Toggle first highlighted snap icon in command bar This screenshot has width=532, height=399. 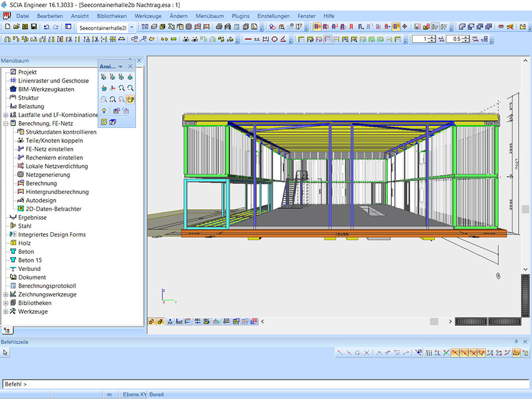[x=454, y=352]
